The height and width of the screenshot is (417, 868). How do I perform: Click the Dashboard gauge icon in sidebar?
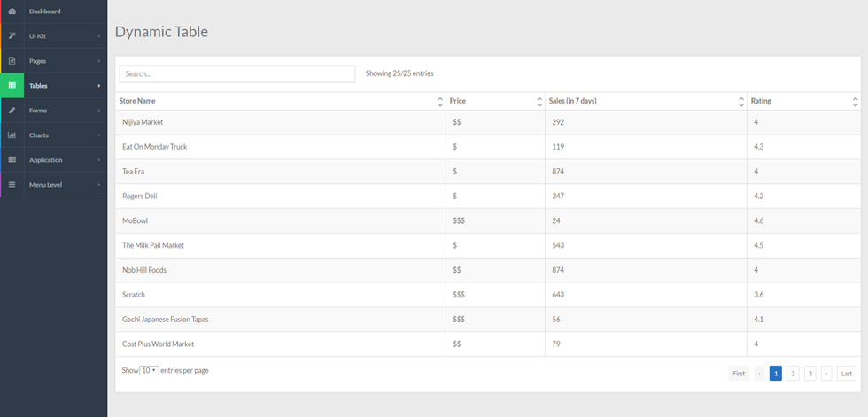pos(12,11)
